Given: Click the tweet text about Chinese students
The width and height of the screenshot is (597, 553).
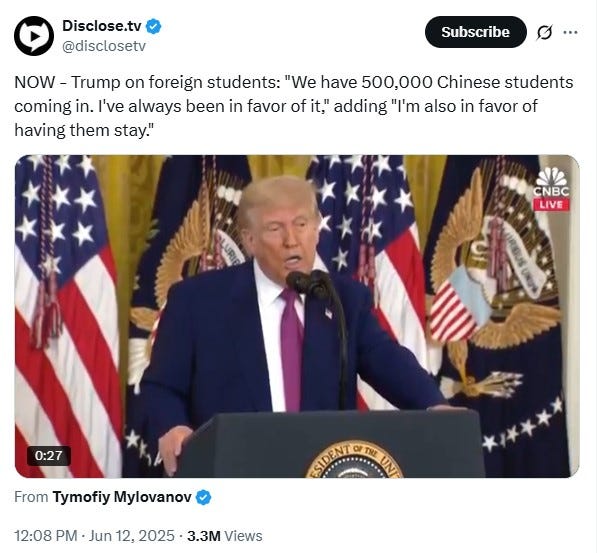Looking at the screenshot, I should (294, 106).
